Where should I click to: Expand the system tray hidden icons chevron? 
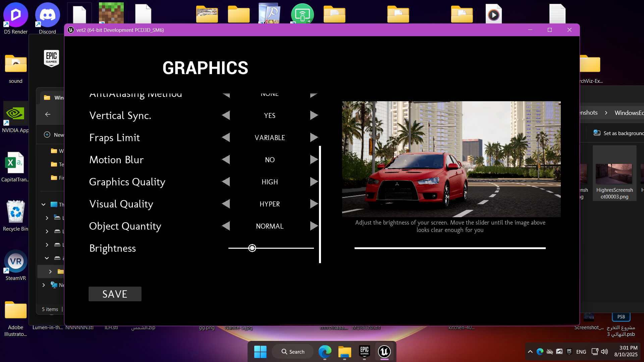[530, 352]
